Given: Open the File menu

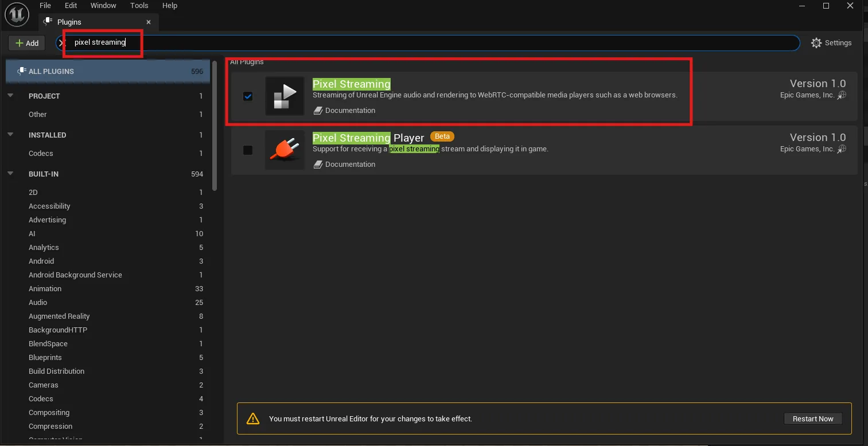Looking at the screenshot, I should point(45,6).
